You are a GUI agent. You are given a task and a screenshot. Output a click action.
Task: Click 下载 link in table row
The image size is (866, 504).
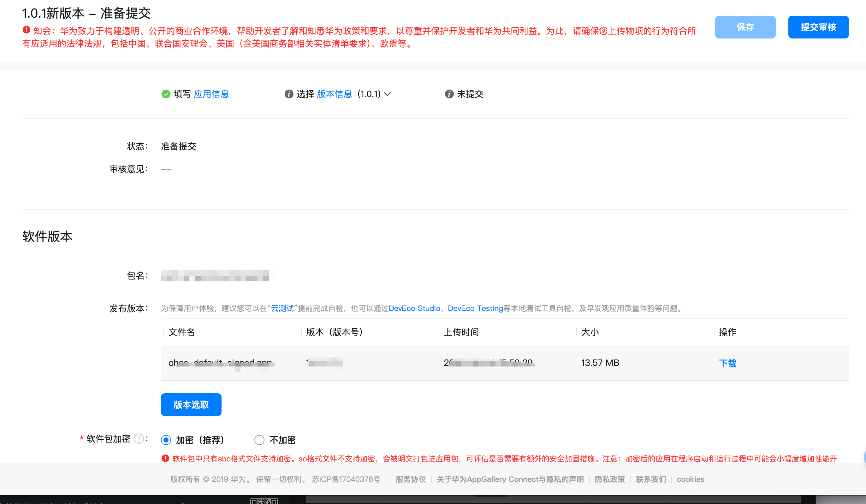click(727, 363)
